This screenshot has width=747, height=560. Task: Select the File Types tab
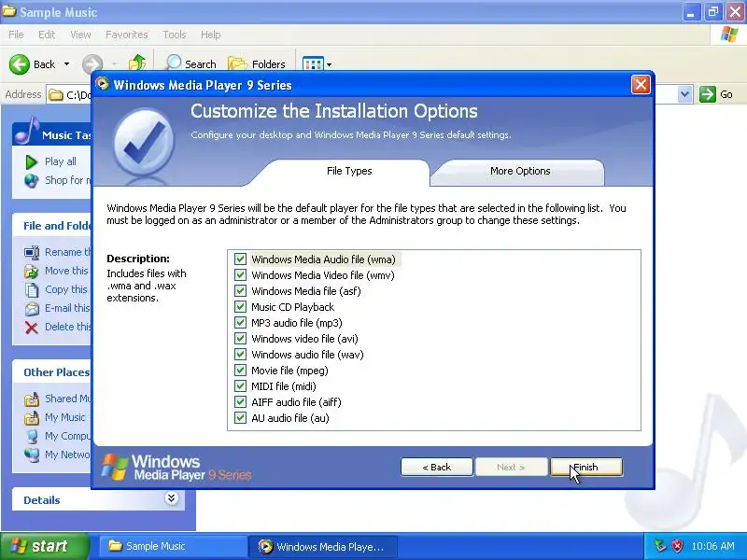tap(349, 171)
